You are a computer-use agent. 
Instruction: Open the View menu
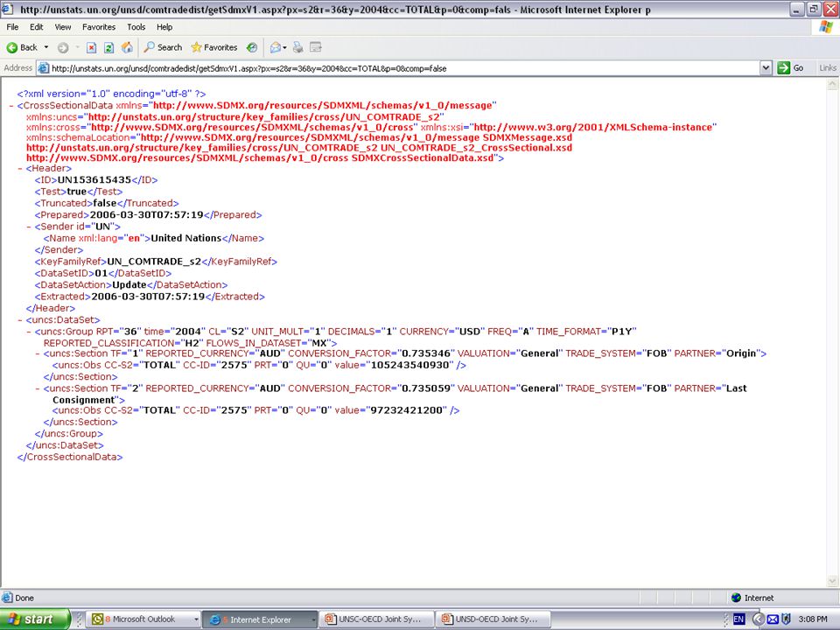[x=63, y=27]
